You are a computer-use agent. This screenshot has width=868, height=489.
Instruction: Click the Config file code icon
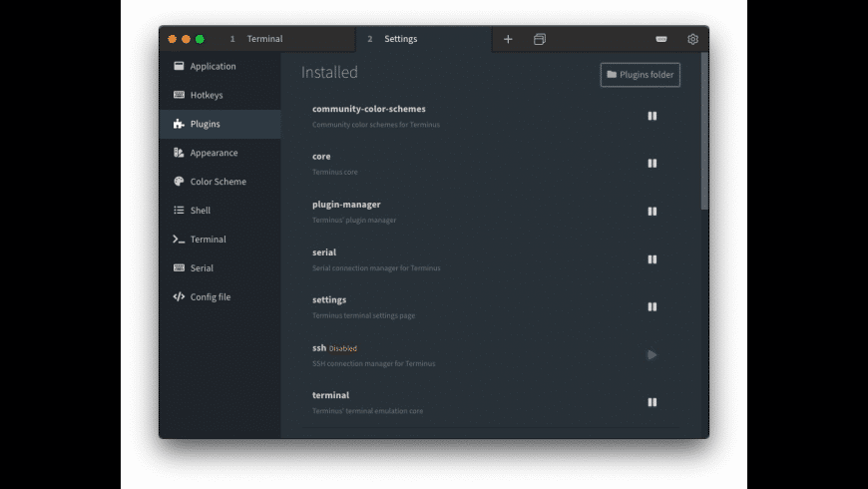pyautogui.click(x=179, y=296)
